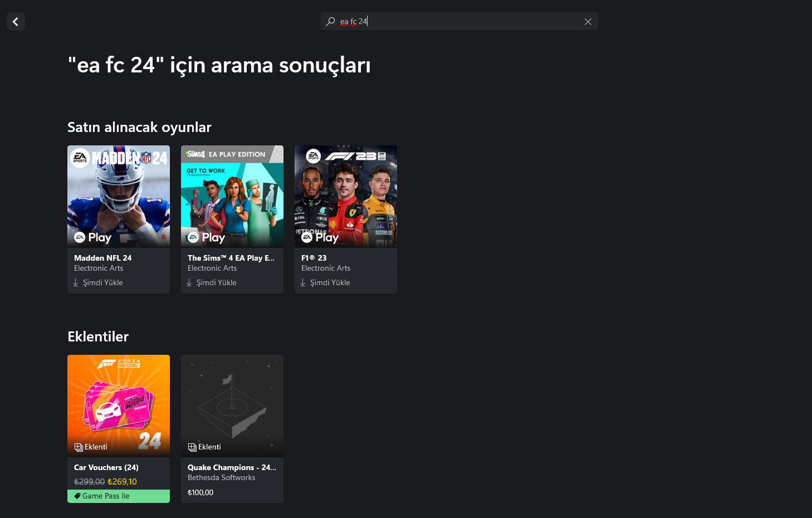The image size is (812, 518).
Task: Click the Eklenti badge icon on Car Vouchers
Action: pyautogui.click(x=79, y=447)
